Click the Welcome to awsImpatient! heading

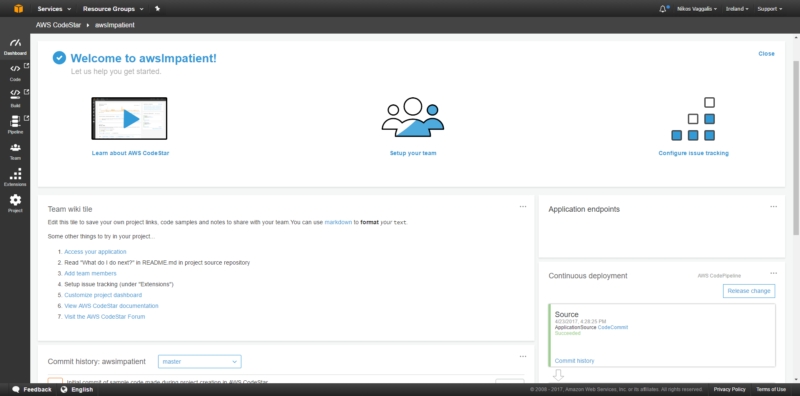pyautogui.click(x=143, y=58)
